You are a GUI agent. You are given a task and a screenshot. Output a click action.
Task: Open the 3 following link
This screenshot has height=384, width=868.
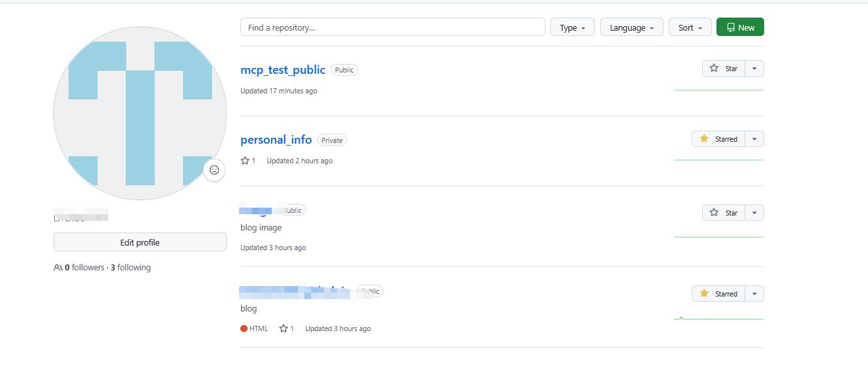pos(131,268)
